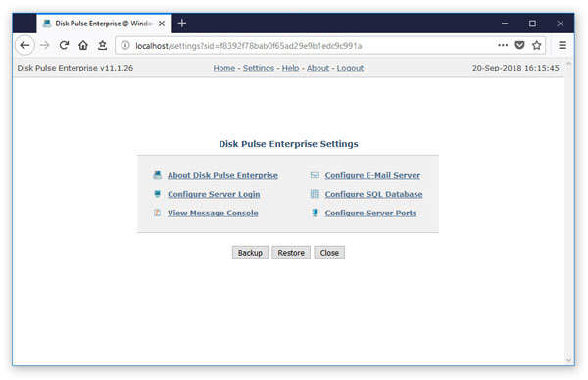Save page to Pocket icon
The height and width of the screenshot is (380, 588).
point(519,45)
